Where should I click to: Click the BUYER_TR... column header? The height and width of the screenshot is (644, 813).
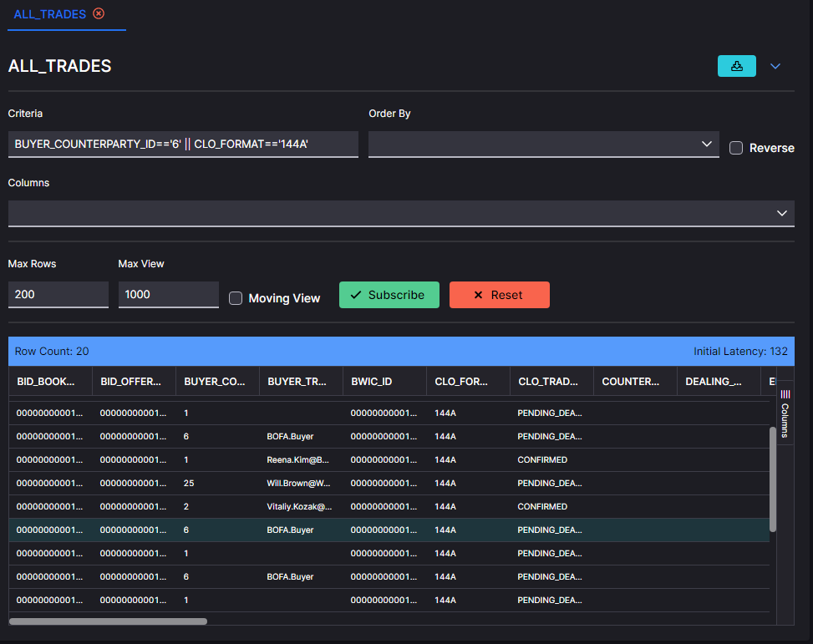pos(301,382)
